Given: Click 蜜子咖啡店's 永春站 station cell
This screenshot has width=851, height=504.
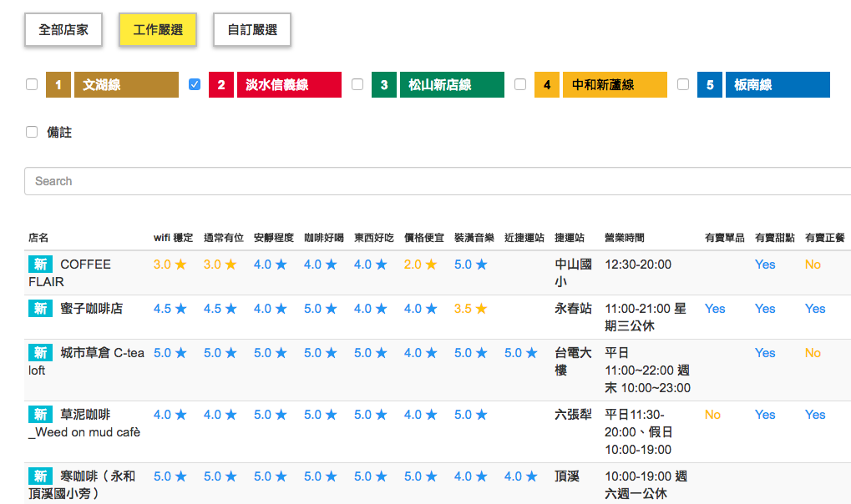Looking at the screenshot, I should (x=573, y=309).
